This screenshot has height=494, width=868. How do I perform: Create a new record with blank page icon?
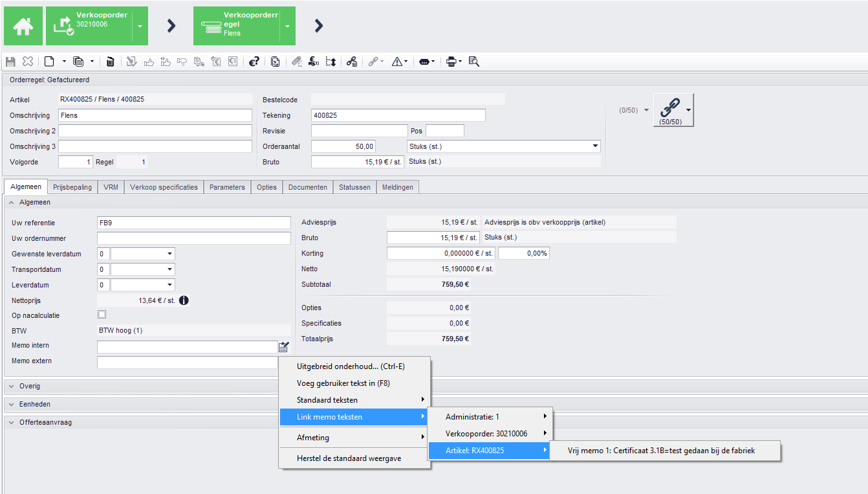49,62
